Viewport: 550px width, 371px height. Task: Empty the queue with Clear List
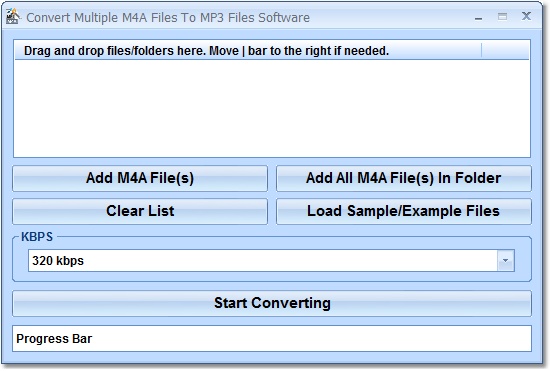click(x=140, y=211)
